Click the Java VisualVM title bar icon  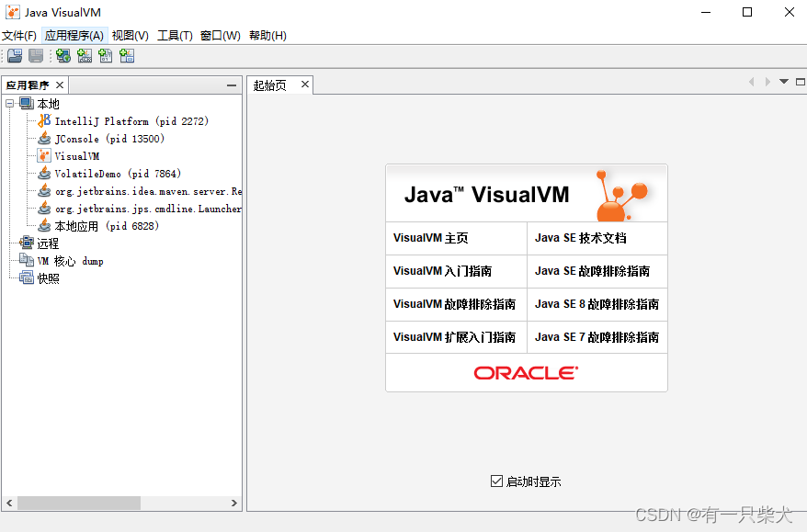pyautogui.click(x=12, y=12)
